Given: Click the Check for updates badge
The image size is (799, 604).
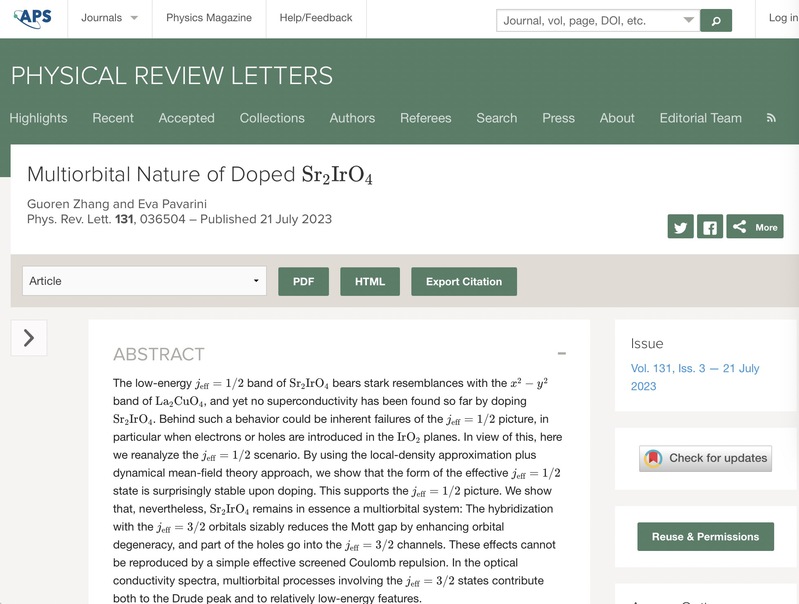Looking at the screenshot, I should (x=706, y=458).
